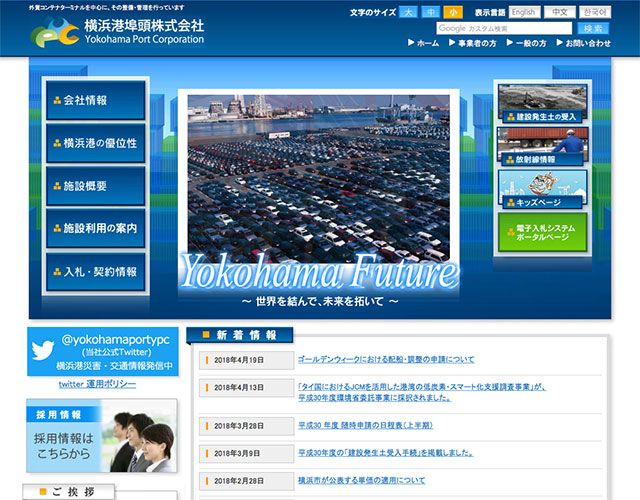Image resolution: width=640 pixels, height=500 pixels.
Task: Click the Yokohama Future slogan text
Action: [319, 272]
